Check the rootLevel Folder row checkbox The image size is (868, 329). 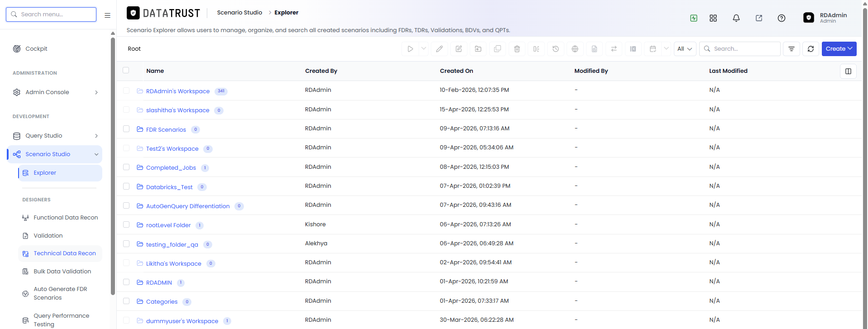[x=126, y=224]
